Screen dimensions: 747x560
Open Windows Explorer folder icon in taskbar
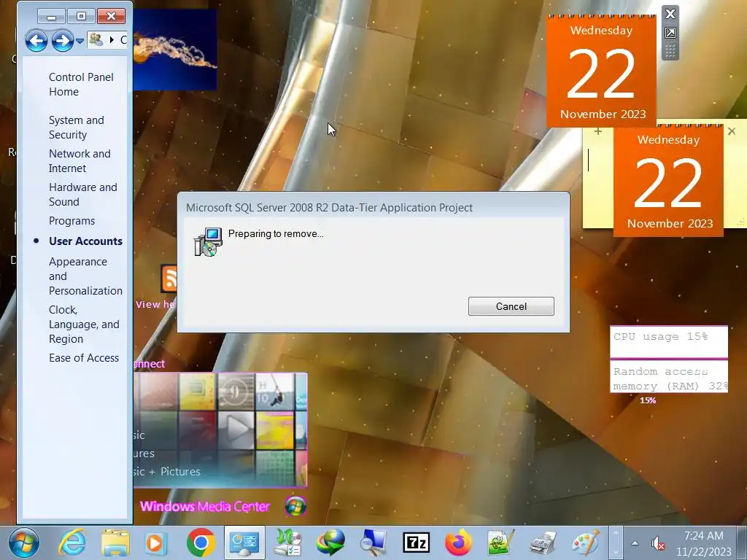(115, 542)
